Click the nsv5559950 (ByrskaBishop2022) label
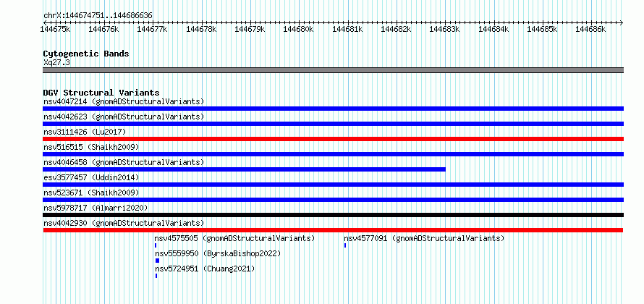This screenshot has width=644, height=304. [218, 253]
